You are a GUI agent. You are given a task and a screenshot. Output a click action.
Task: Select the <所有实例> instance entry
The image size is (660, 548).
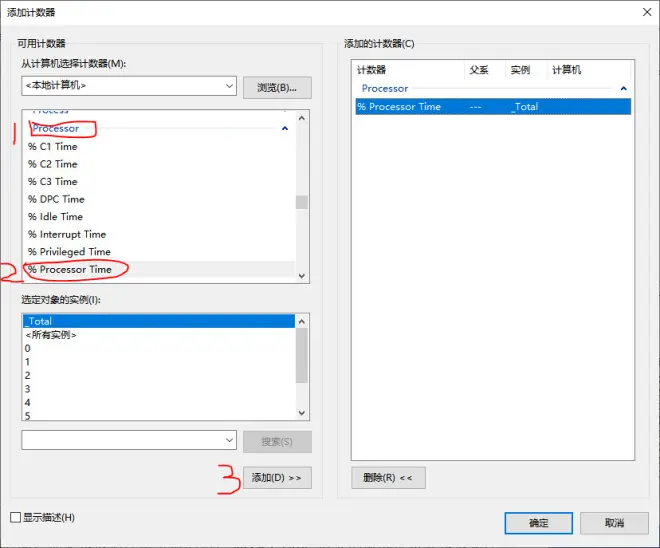51,335
